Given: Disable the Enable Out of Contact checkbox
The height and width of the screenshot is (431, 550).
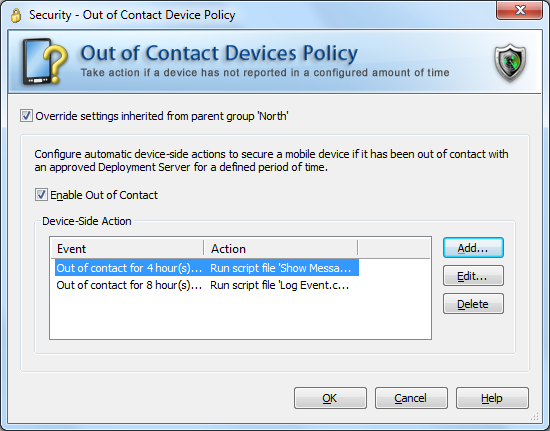Looking at the screenshot, I should [x=41, y=195].
